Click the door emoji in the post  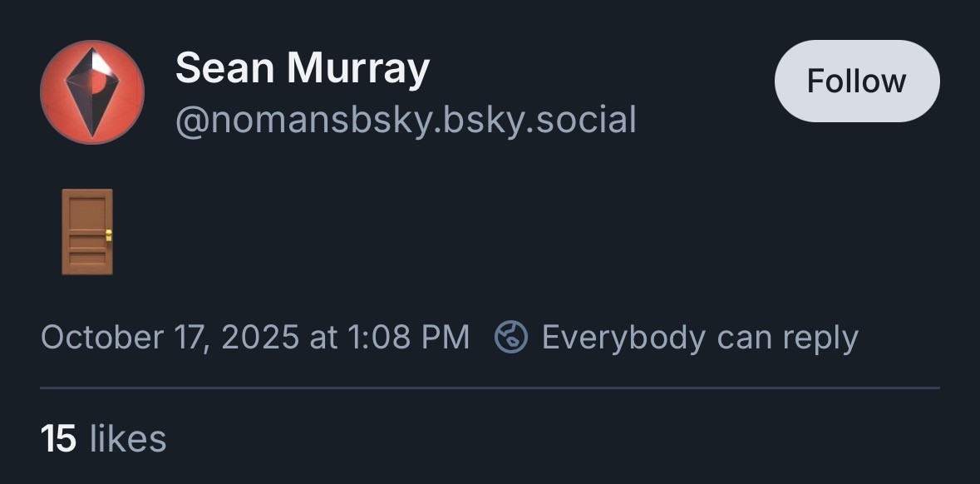pyautogui.click(x=87, y=231)
